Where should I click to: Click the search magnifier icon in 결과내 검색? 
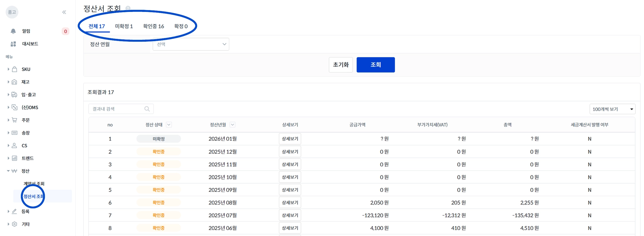[147, 109]
